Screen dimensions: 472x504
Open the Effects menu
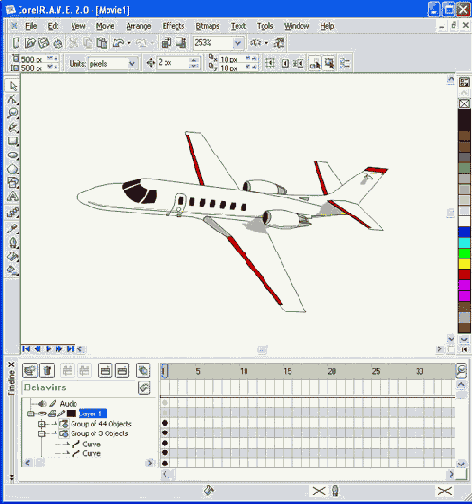[173, 26]
